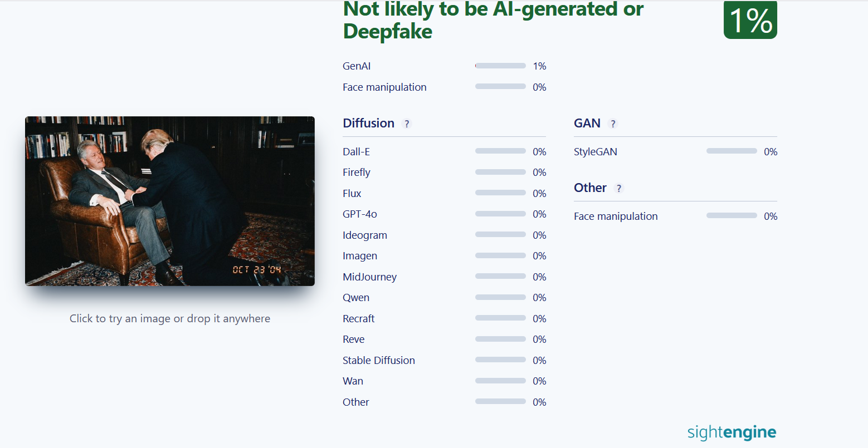Click the green 1% score badge

point(750,21)
